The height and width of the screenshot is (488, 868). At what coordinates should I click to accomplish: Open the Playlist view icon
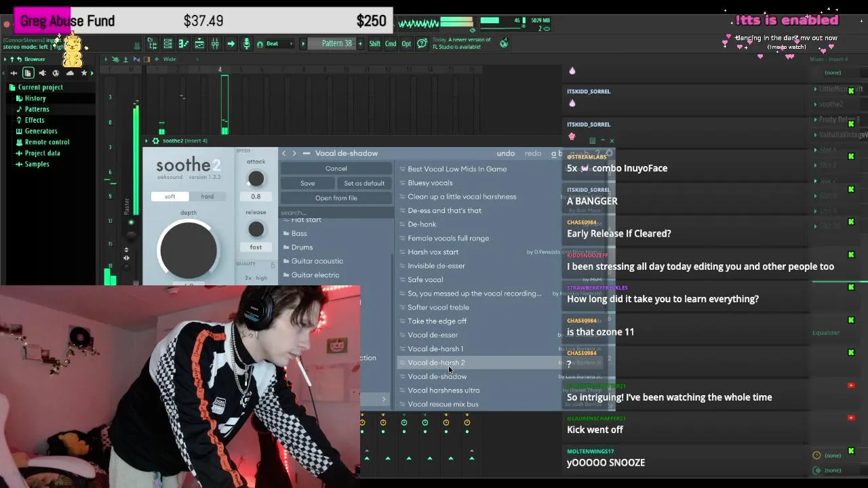coord(199,43)
